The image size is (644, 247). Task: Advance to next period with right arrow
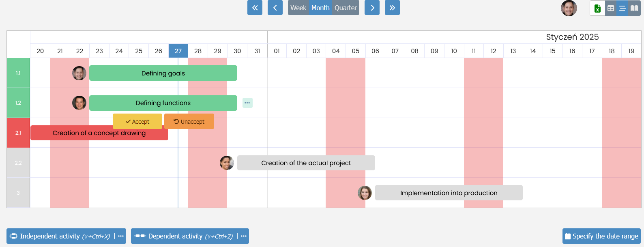[372, 8]
